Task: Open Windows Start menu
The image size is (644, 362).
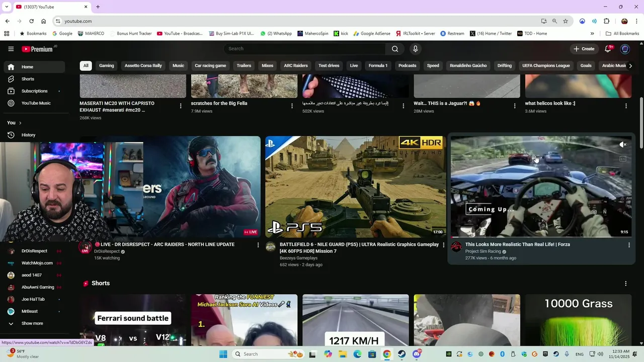Action: click(223, 354)
